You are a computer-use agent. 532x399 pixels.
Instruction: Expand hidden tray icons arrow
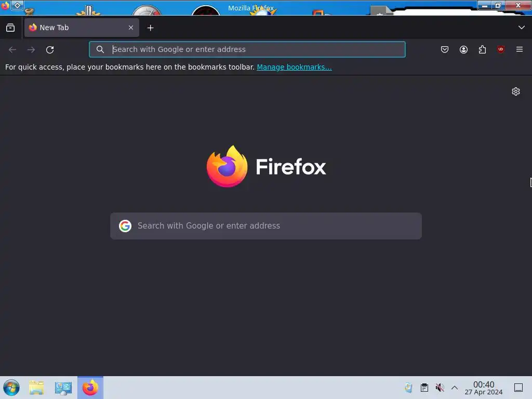pyautogui.click(x=455, y=388)
